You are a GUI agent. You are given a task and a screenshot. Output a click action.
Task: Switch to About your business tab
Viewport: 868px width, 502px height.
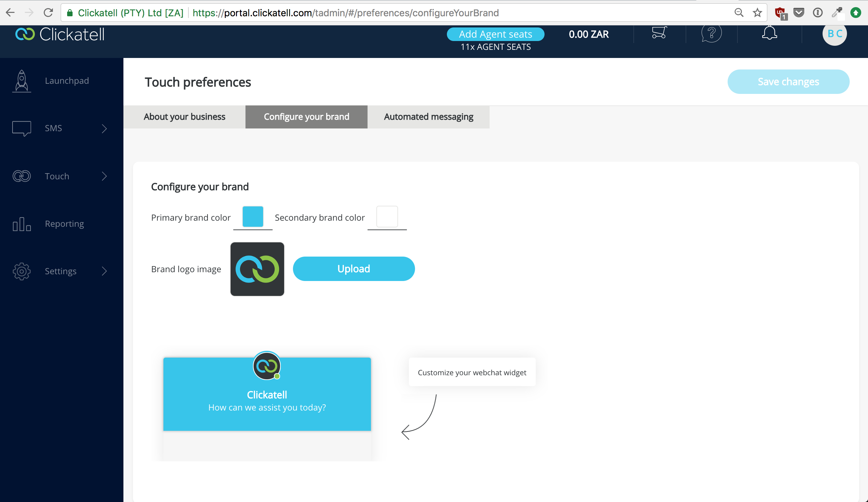[184, 117]
